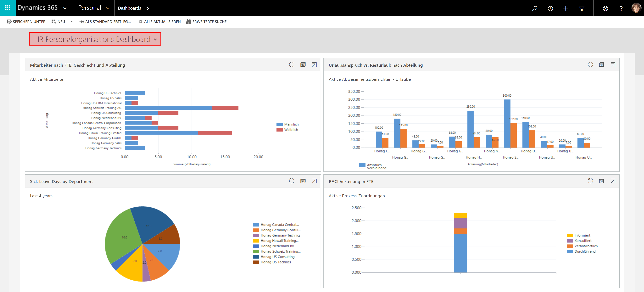Screen dimensions: 644x292
Task: View records for Mitarbeiter nach FTE chart
Action: (303, 64)
